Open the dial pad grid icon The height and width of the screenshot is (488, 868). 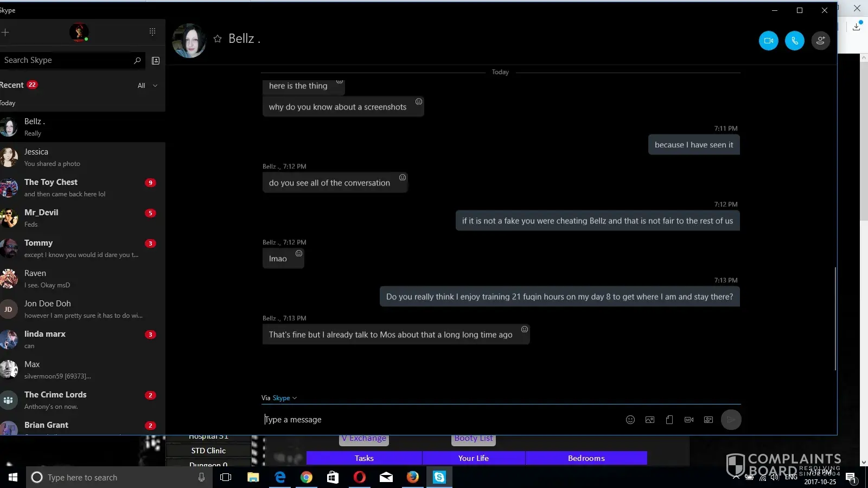pos(152,32)
